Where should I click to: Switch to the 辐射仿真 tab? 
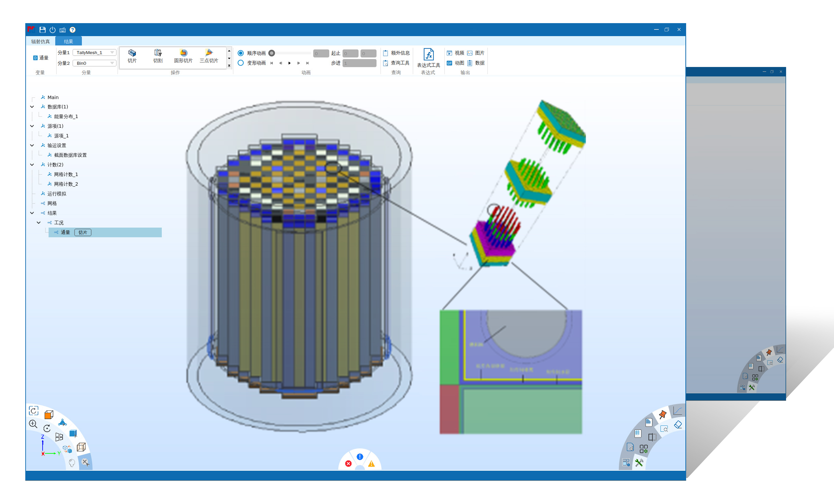(40, 42)
